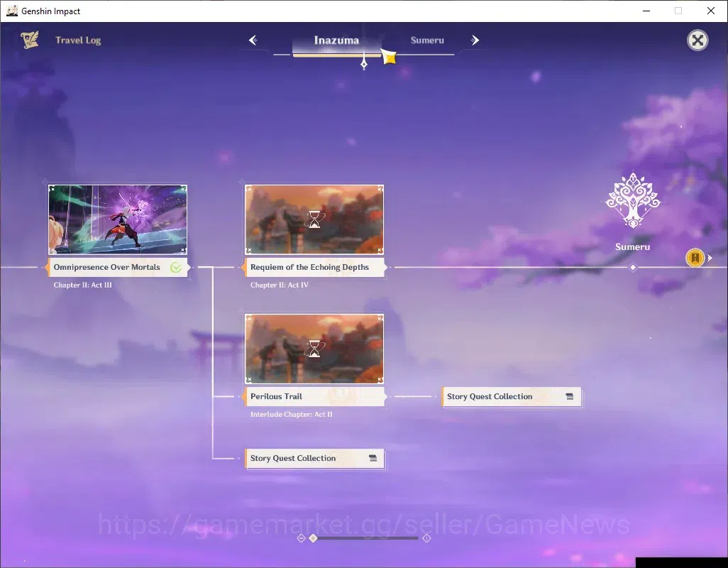Click the Sumeru tree emblem
The height and width of the screenshot is (568, 728).
(633, 201)
